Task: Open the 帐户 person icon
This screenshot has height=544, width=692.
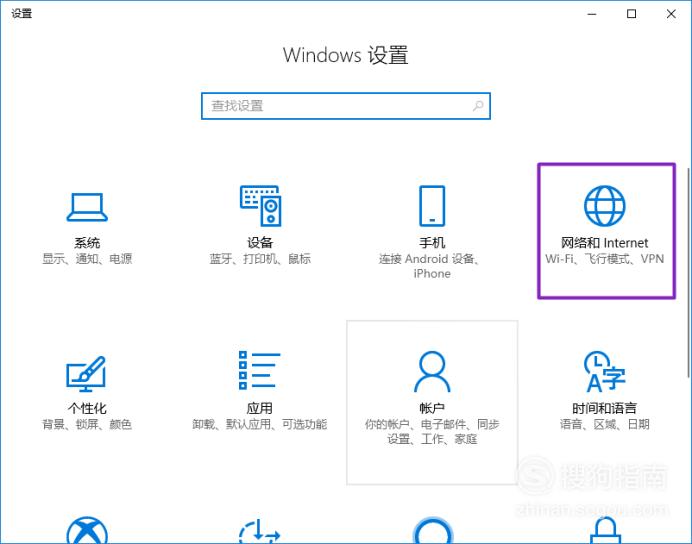Action: (432, 371)
